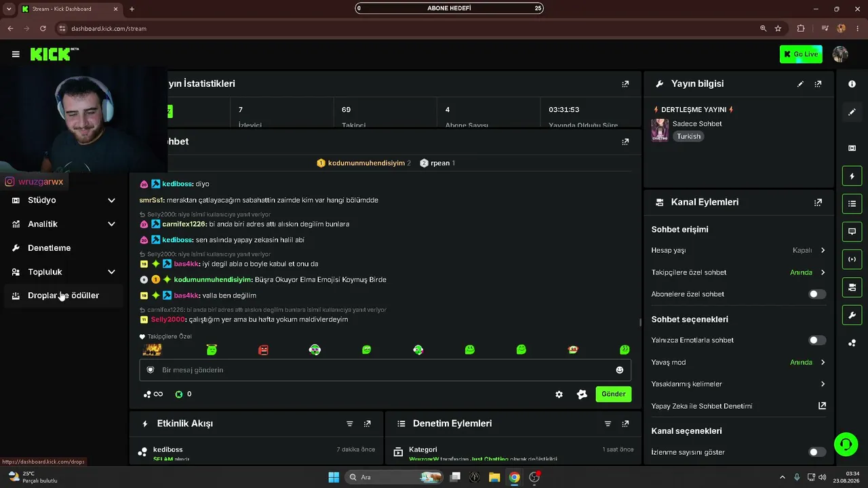Viewport: 868px width, 488px height.
Task: Select the red angry emote
Action: tap(263, 350)
